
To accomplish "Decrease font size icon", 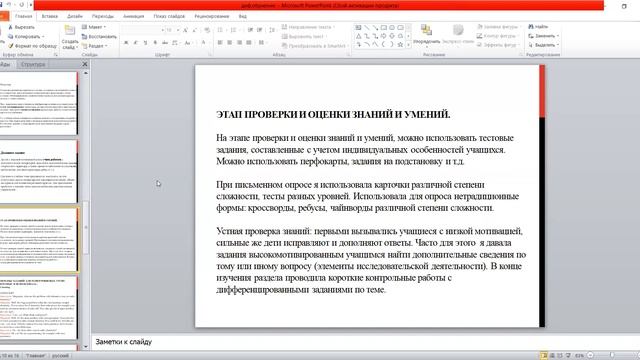I will click(x=195, y=30).
